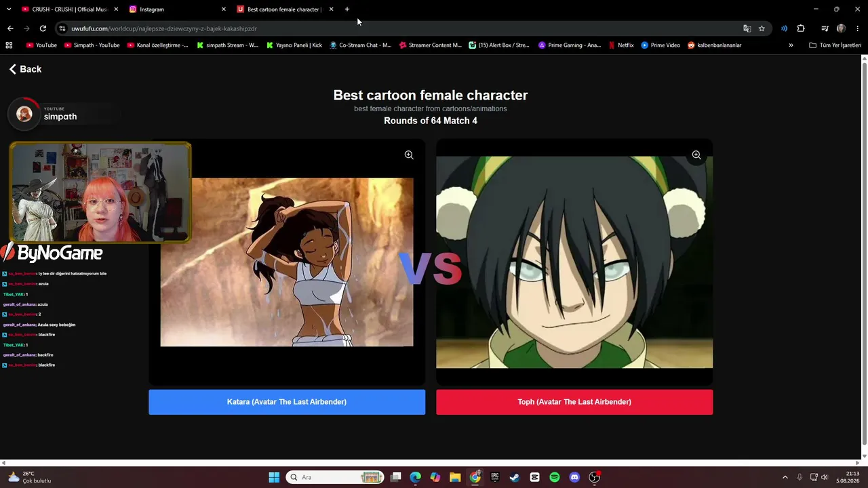
Task: Open Task View on the taskbar
Action: pos(396,477)
